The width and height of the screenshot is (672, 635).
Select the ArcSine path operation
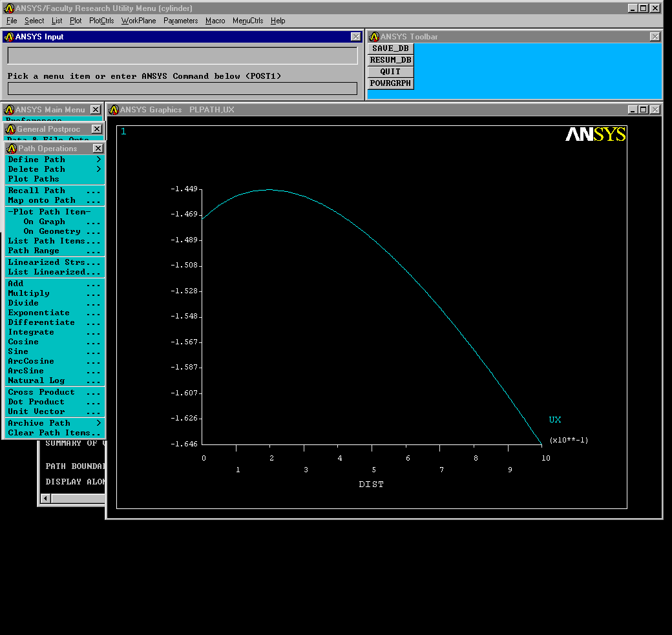click(x=54, y=371)
